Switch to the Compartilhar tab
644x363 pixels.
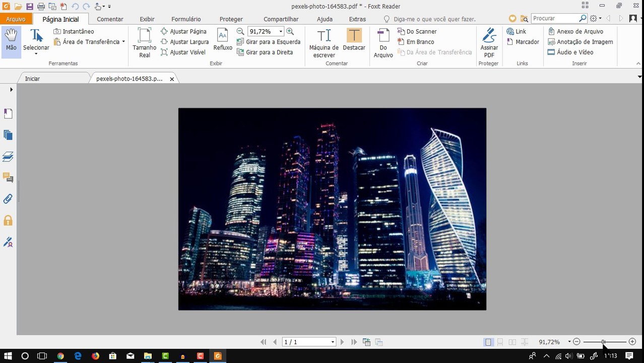pos(281,19)
